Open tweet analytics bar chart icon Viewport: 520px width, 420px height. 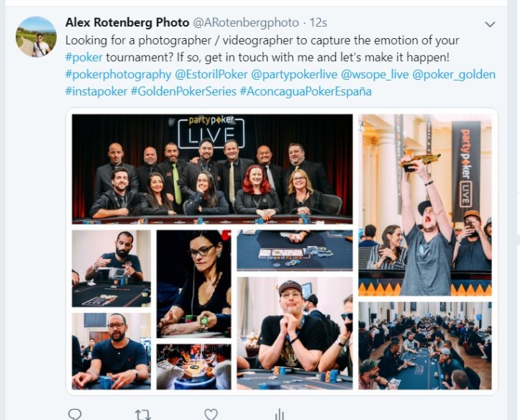[280, 414]
